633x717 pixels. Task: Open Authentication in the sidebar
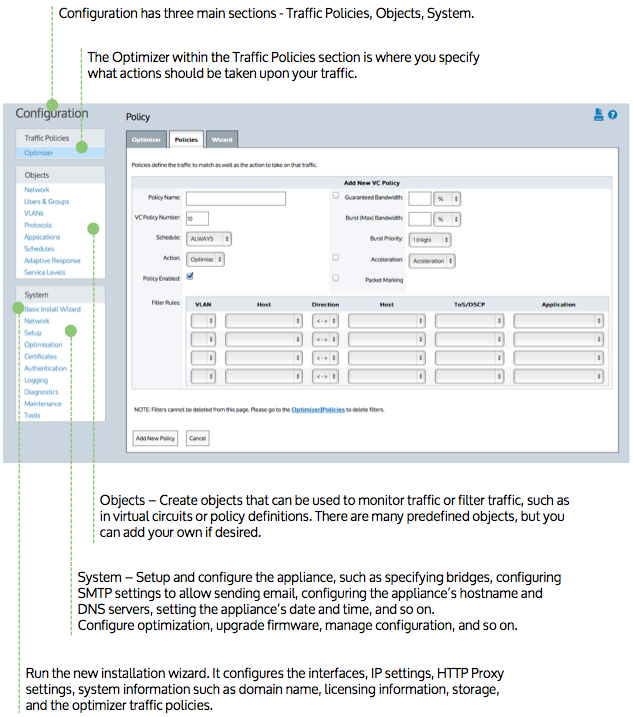(45, 369)
